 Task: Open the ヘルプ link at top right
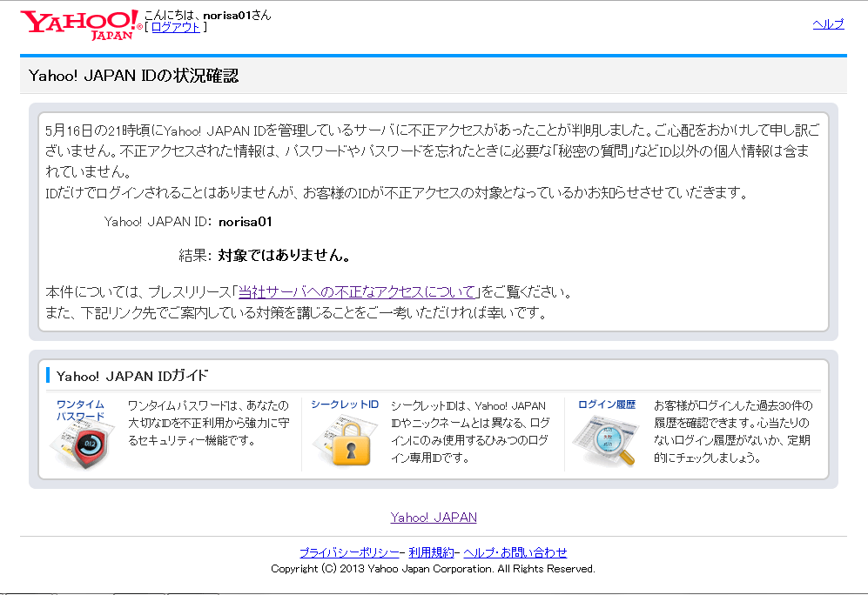pos(828,23)
